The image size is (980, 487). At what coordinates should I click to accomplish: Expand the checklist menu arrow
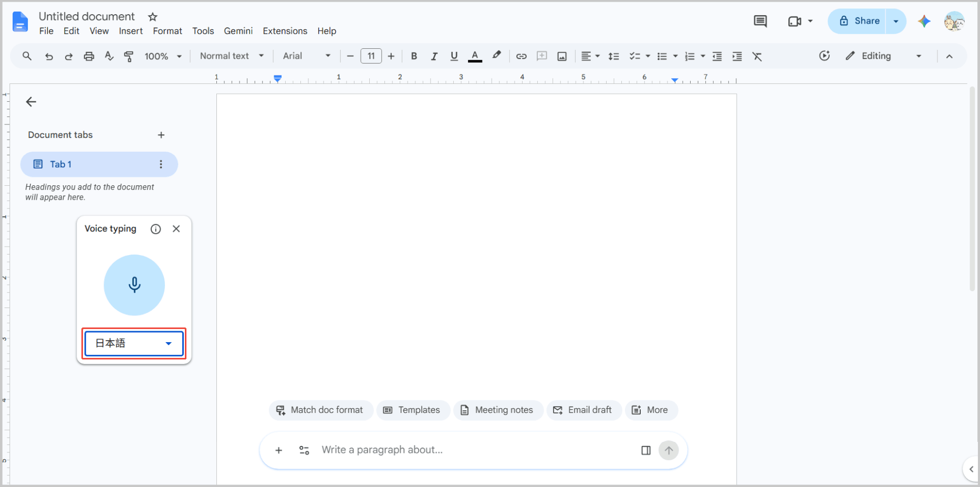coord(648,56)
